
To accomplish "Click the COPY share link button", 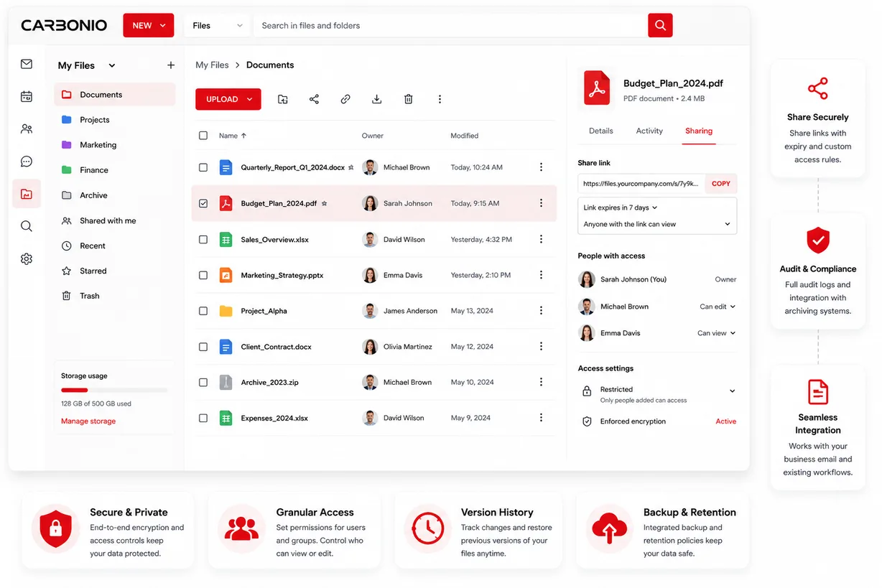I will (x=721, y=184).
